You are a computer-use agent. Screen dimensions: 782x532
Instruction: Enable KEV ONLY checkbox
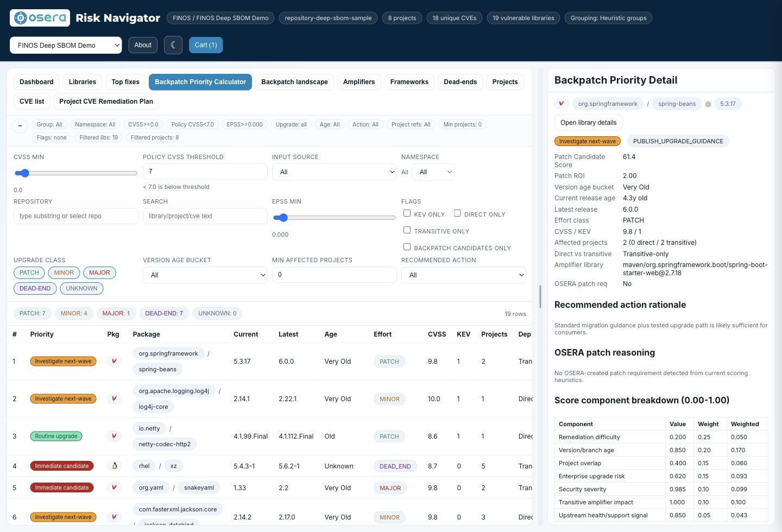pos(407,213)
